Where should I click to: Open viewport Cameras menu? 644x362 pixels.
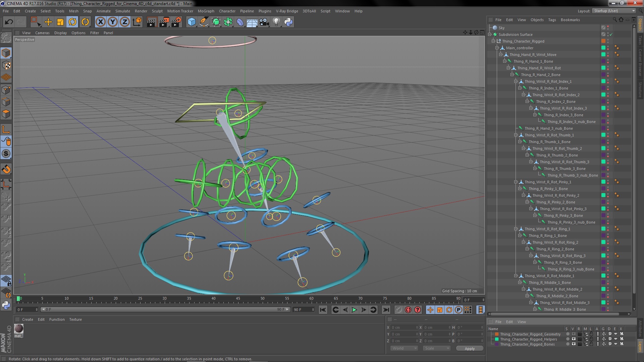point(42,33)
